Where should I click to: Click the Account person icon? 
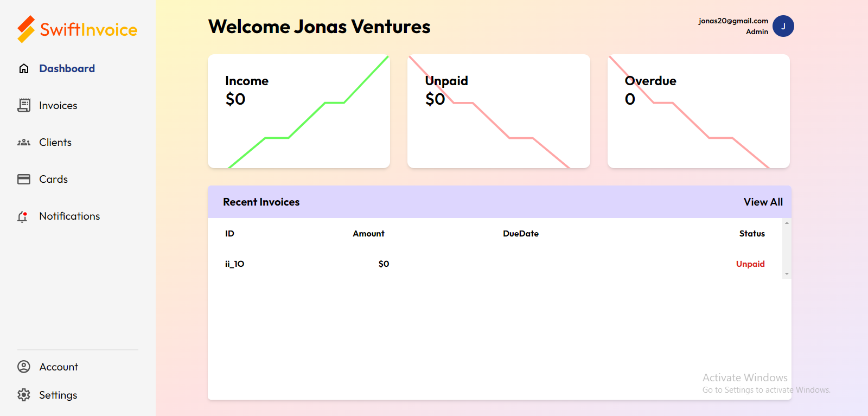[x=24, y=367]
